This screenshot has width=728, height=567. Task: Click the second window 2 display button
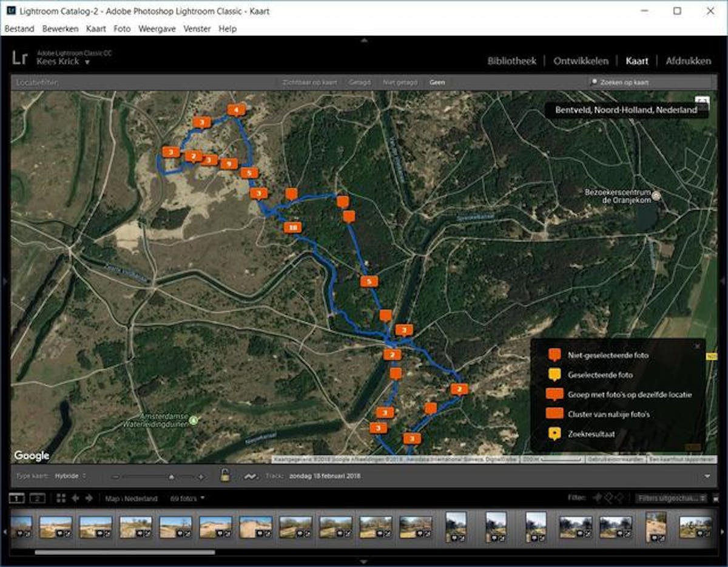pos(38,498)
